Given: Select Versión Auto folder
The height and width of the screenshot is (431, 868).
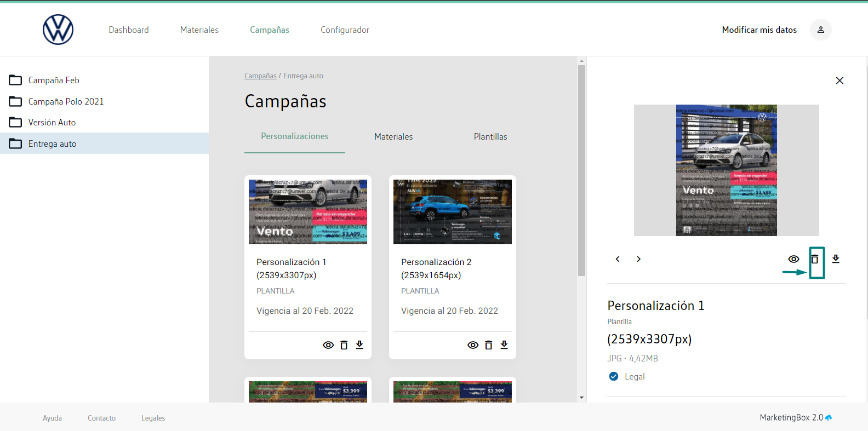Looking at the screenshot, I should 104,122.
